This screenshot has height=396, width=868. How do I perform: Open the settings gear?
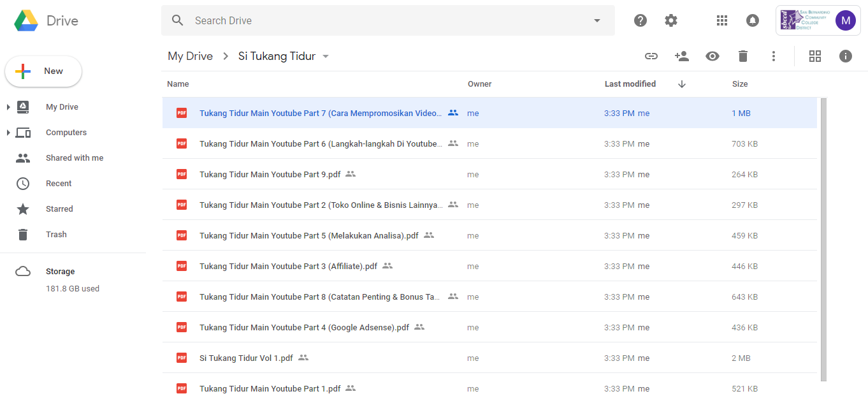670,20
